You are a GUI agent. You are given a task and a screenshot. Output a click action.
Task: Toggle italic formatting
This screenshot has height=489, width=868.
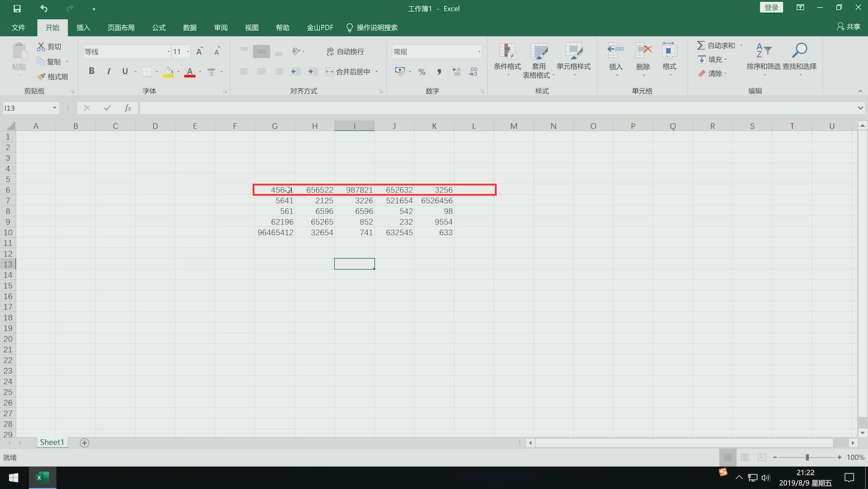coord(108,71)
